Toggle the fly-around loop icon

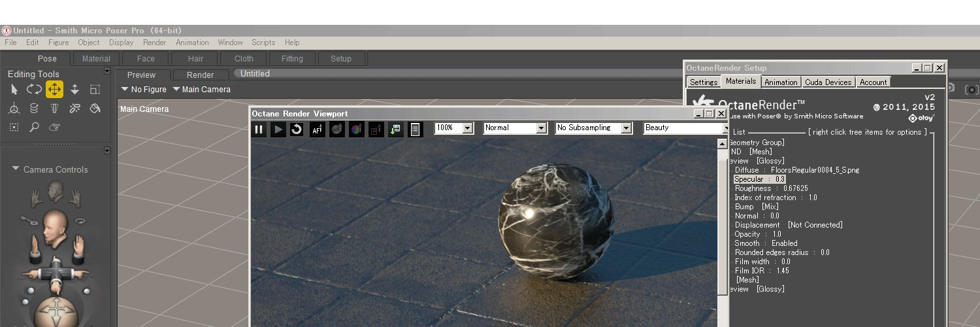coord(80,221)
